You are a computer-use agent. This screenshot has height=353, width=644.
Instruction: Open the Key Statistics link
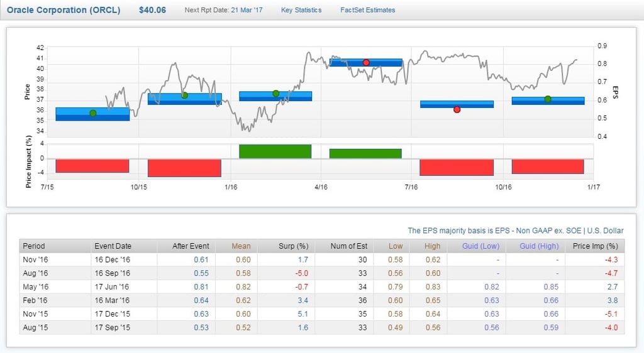301,10
